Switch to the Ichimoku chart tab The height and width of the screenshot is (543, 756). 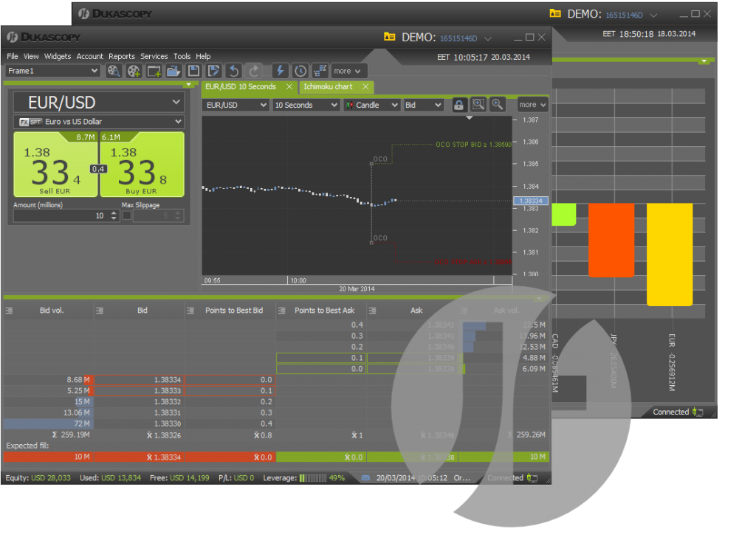(x=329, y=87)
